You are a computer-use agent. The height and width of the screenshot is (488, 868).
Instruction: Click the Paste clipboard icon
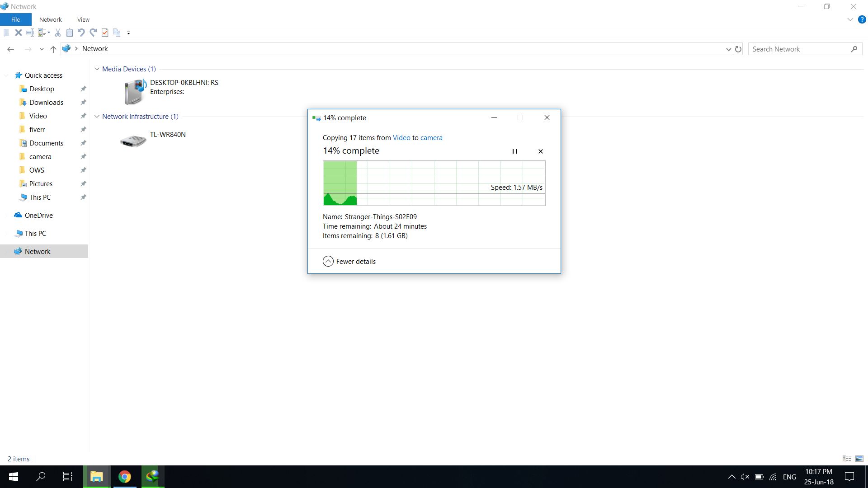click(x=70, y=33)
